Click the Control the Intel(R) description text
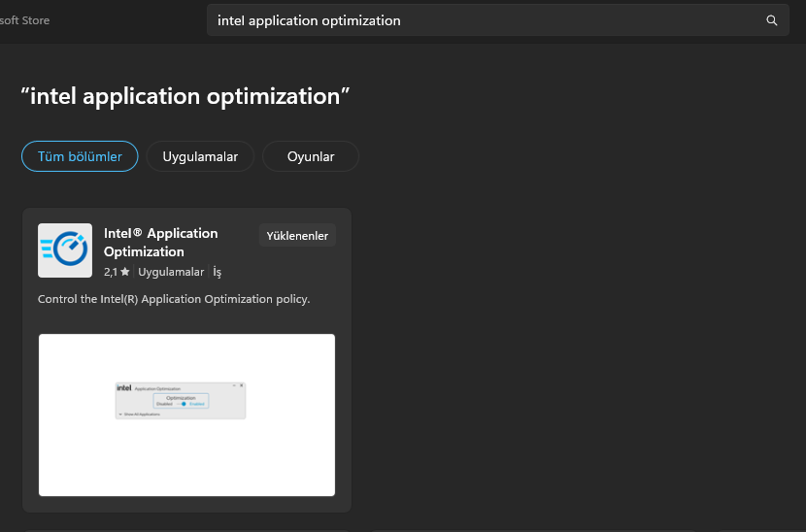 pyautogui.click(x=174, y=299)
